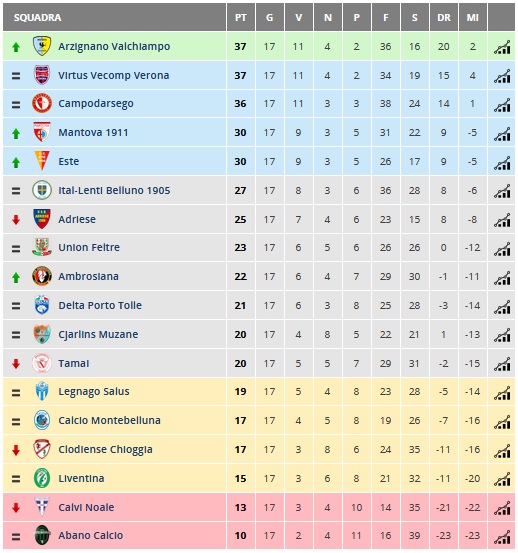Image resolution: width=518 pixels, height=553 pixels.
Task: Click the green up arrow beside Este
Action: 16,162
